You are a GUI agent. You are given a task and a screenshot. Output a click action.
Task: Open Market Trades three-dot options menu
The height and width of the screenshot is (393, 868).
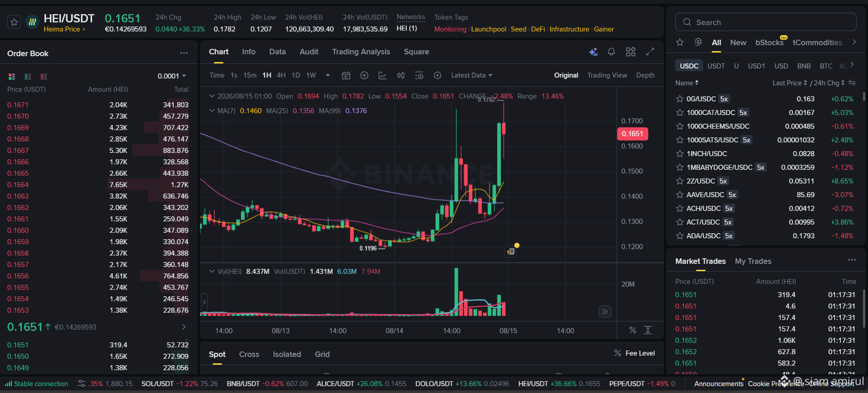click(852, 260)
